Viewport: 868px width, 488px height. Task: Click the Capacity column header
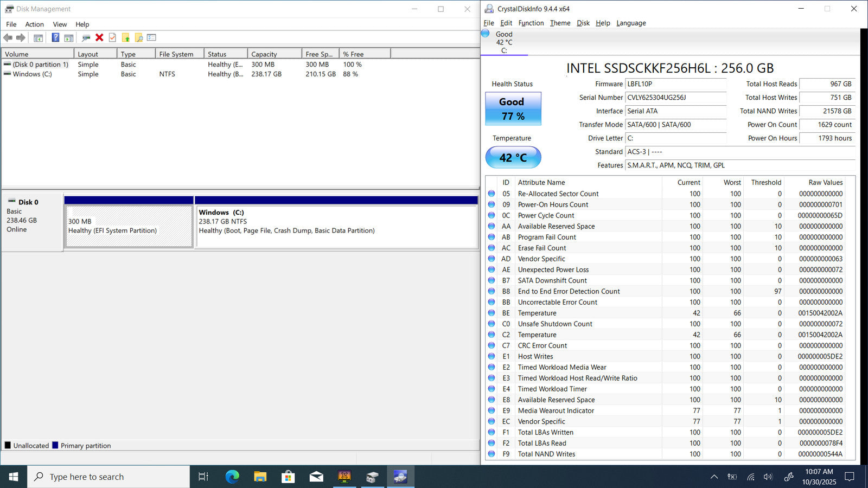274,54
